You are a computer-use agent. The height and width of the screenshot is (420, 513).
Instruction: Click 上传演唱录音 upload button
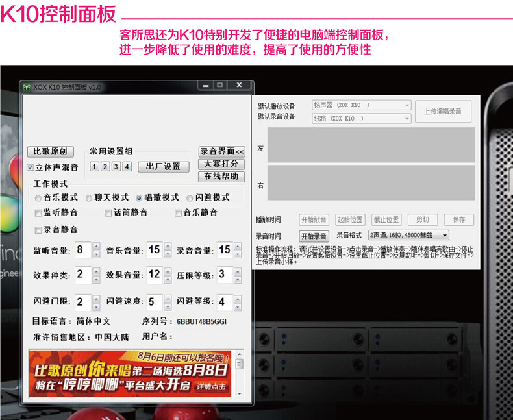click(x=443, y=112)
